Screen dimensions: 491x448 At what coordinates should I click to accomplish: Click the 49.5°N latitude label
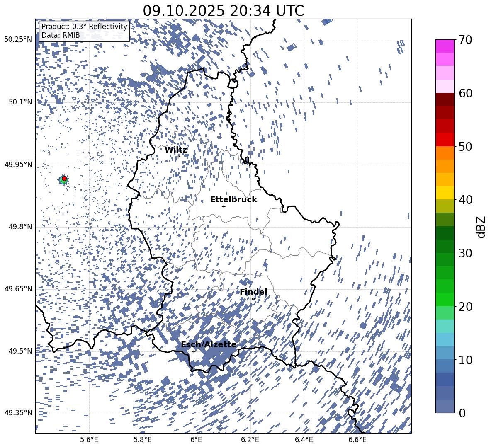[21, 351]
